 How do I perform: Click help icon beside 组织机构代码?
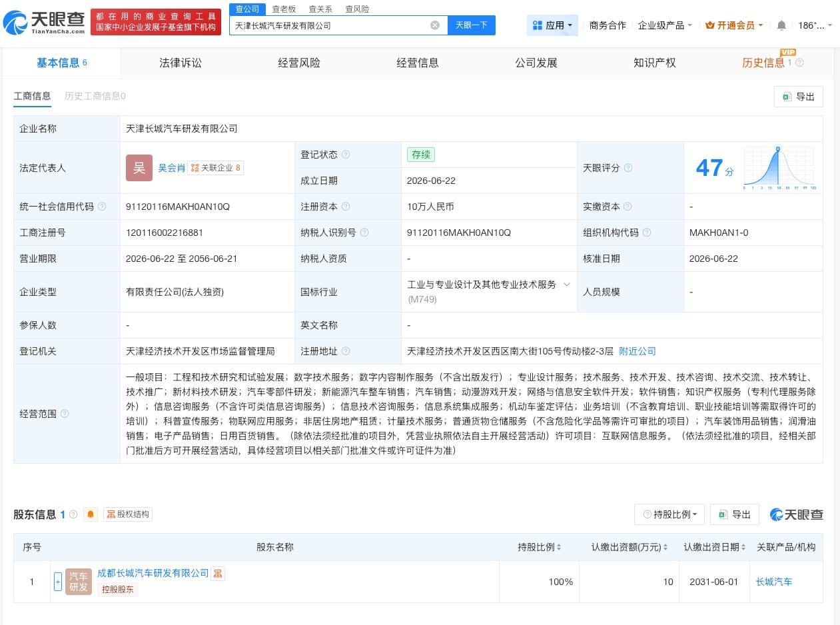(x=646, y=233)
